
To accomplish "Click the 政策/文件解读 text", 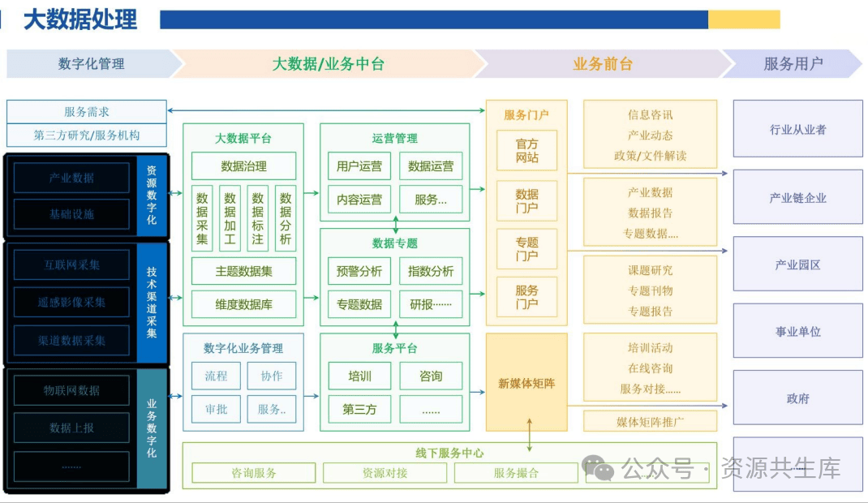I will tap(651, 156).
